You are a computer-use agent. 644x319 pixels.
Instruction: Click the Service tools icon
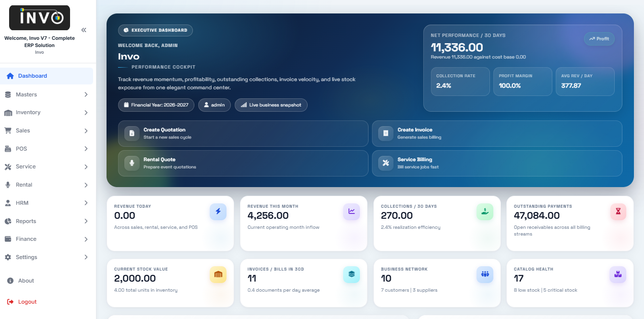pyautogui.click(x=8, y=167)
